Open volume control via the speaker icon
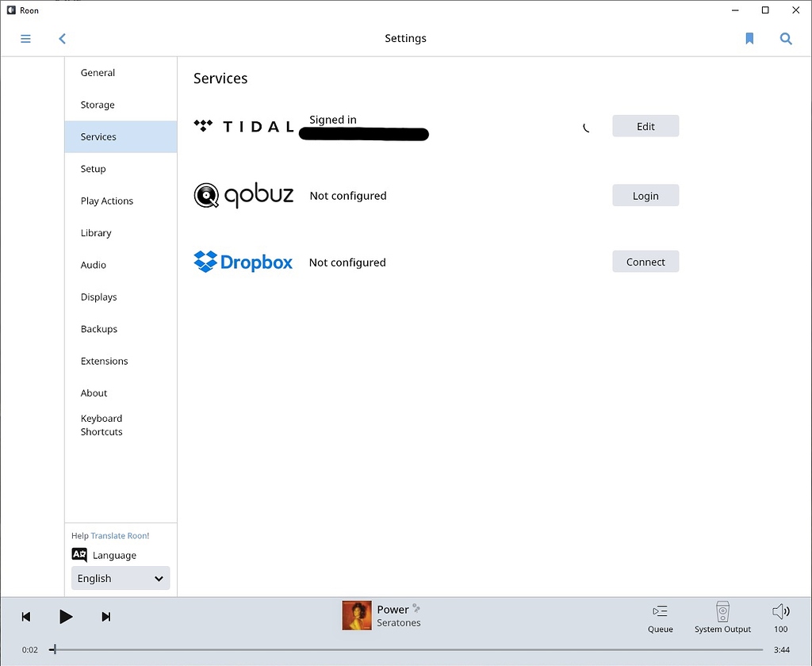The width and height of the screenshot is (812, 666). pyautogui.click(x=780, y=611)
